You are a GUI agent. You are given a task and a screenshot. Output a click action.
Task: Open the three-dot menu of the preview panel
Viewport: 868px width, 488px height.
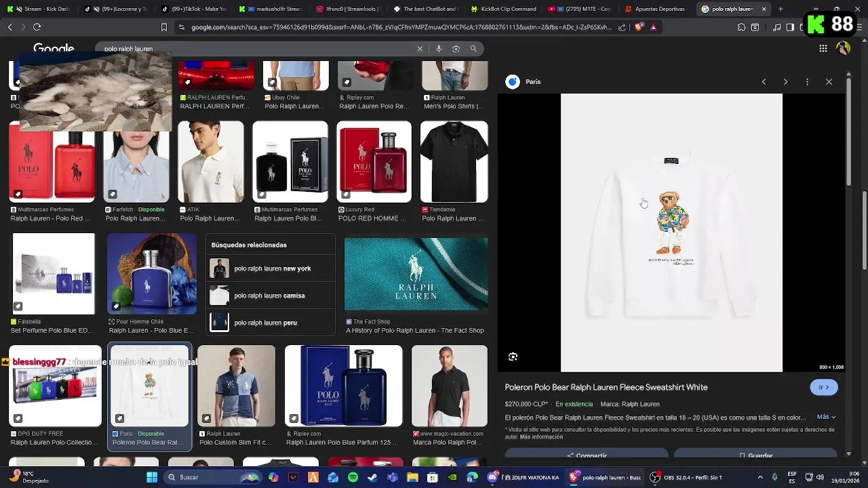point(807,82)
